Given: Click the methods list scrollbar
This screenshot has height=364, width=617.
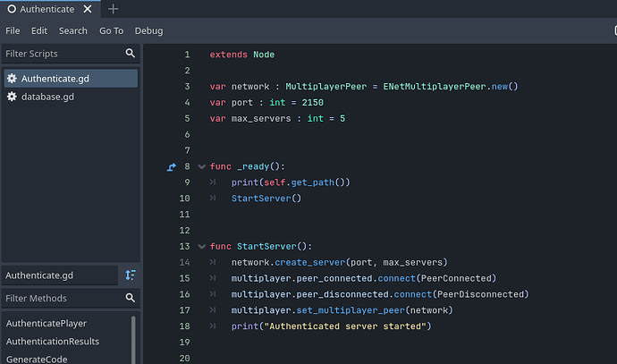Looking at the screenshot, I should coord(133,339).
